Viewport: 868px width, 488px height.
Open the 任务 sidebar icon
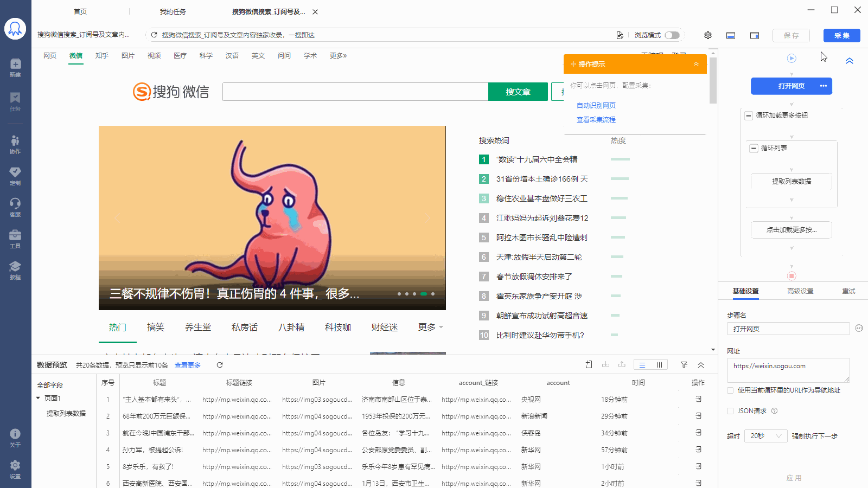(x=15, y=101)
